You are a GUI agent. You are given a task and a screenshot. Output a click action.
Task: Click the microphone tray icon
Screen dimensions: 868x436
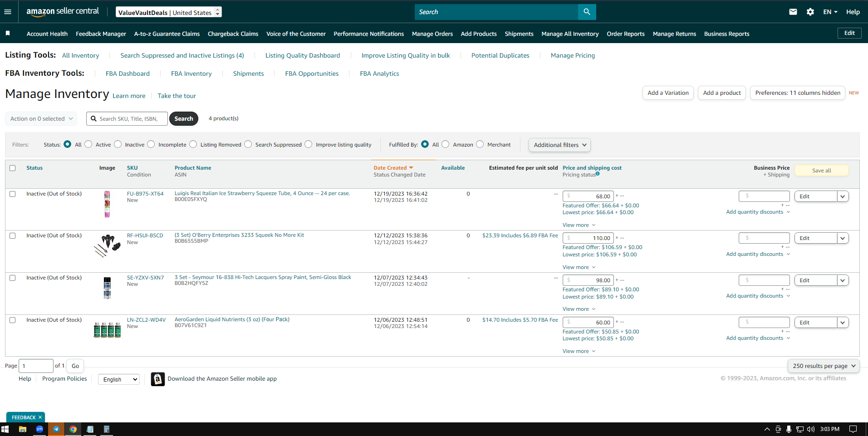[x=789, y=429]
